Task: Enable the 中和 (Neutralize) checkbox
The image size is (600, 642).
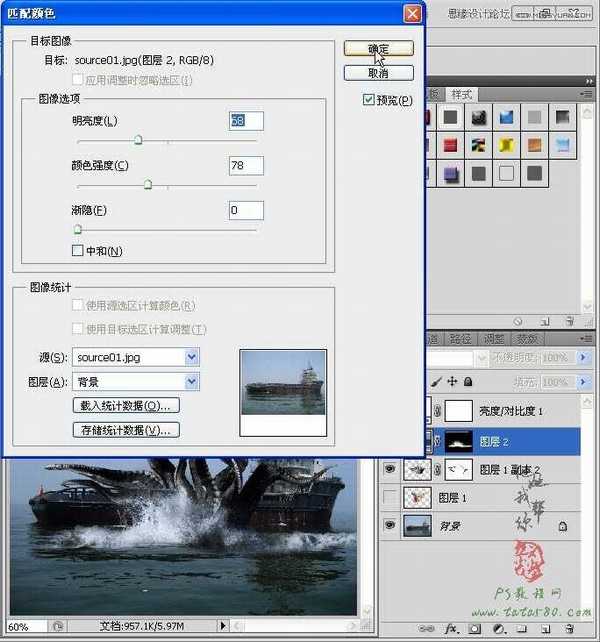Action: (78, 250)
